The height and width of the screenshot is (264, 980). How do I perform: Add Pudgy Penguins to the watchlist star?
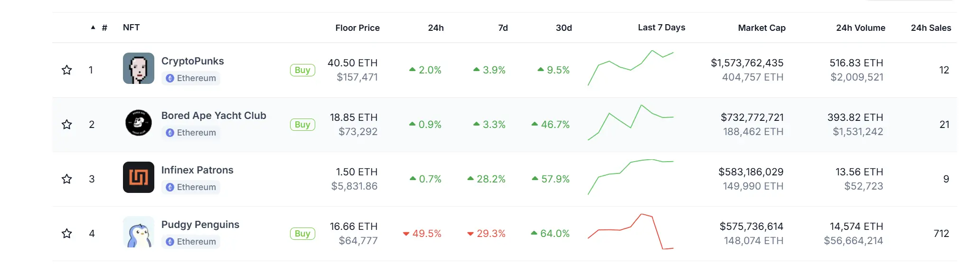point(67,234)
